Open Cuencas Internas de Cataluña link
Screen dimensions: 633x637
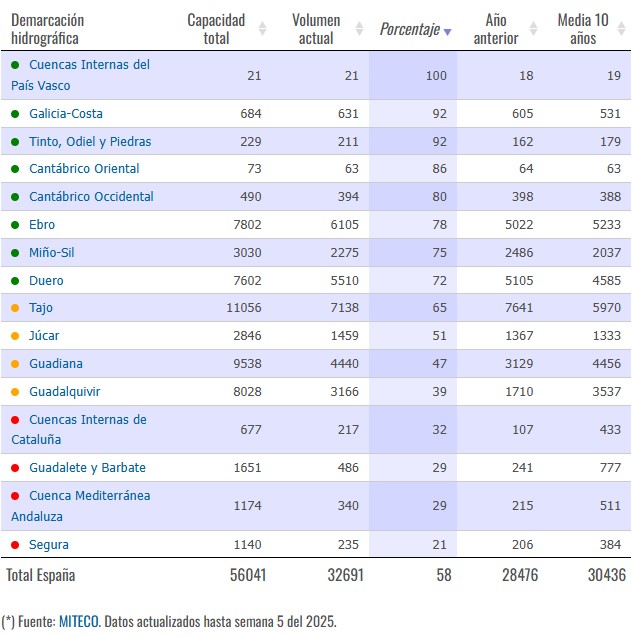click(79, 429)
